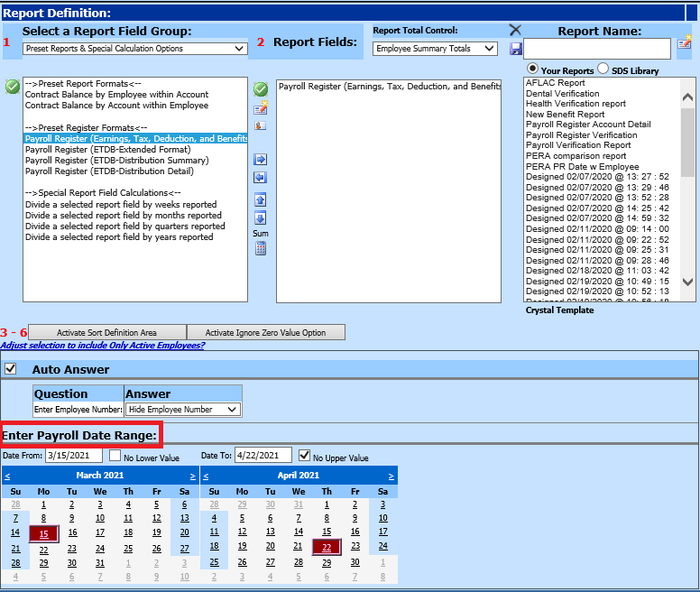Viewport: 700px width, 592px height.
Task: Open the Report Total Control dropdown
Action: click(435, 49)
